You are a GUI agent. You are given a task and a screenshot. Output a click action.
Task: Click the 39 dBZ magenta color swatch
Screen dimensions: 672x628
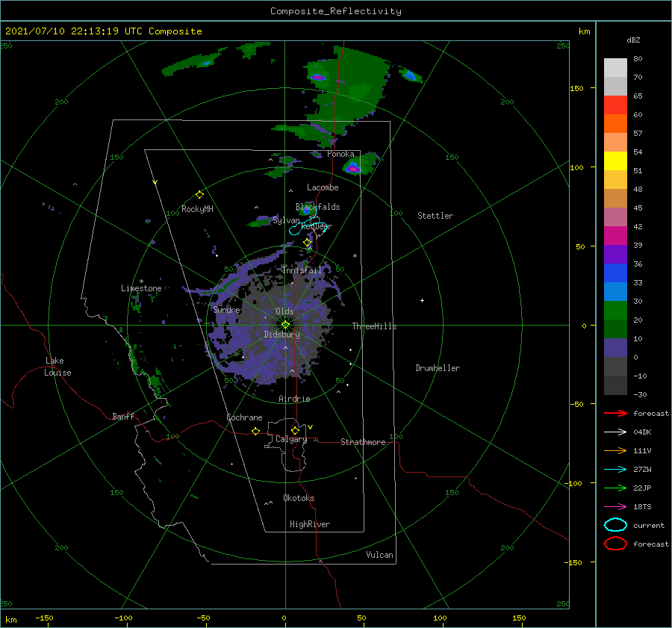(x=615, y=235)
